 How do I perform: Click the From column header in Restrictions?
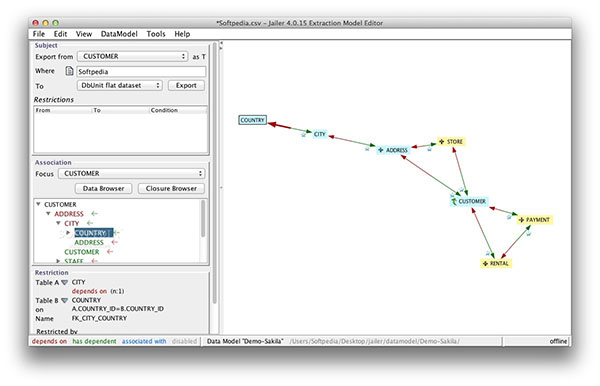[63, 110]
